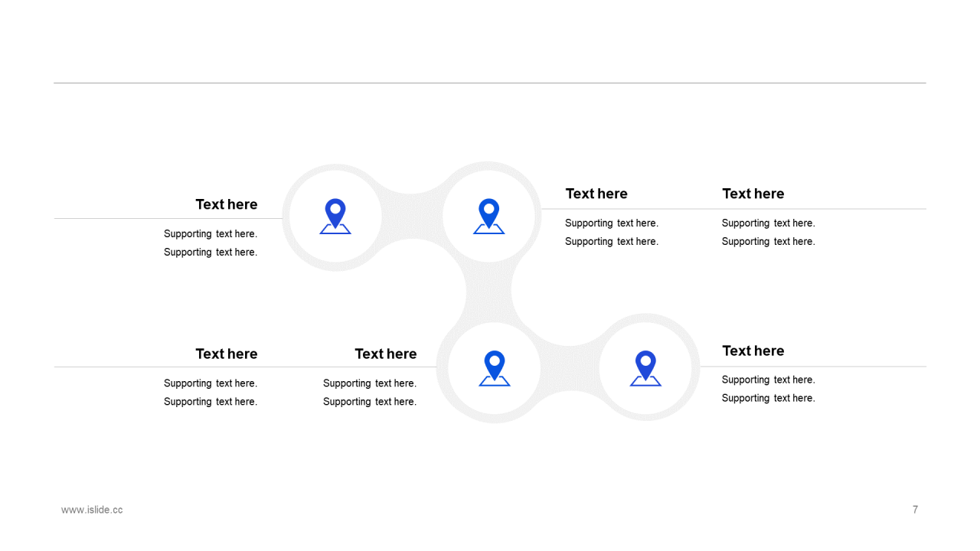Select the "Text here" heading just left of the lower circles
Screen dimensions: 980x551
click(x=385, y=354)
